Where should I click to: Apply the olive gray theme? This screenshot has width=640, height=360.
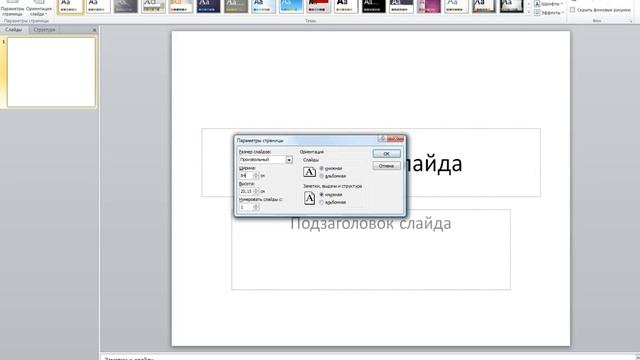(236, 7)
